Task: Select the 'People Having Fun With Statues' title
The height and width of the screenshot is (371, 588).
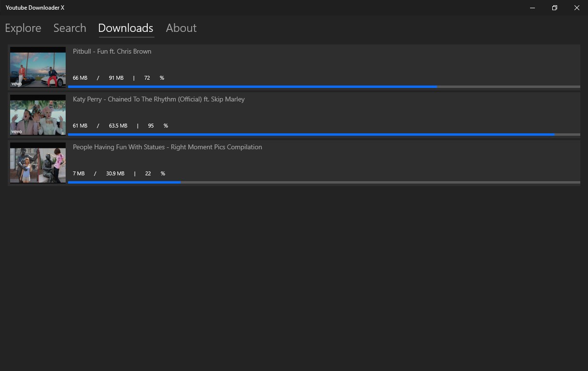Action: pyautogui.click(x=167, y=147)
